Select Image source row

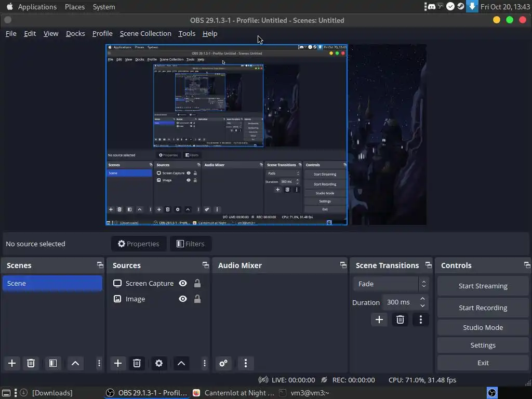[158, 299]
